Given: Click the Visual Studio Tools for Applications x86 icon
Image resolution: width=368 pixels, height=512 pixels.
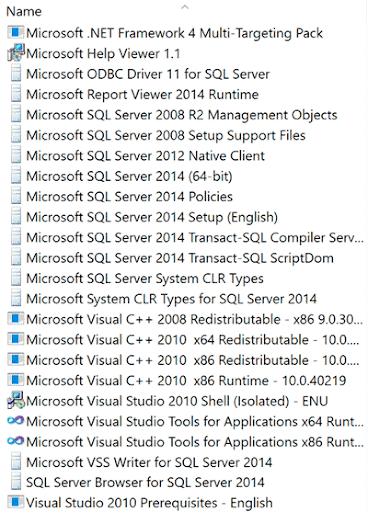Looking at the screenshot, I should [x=15, y=441].
